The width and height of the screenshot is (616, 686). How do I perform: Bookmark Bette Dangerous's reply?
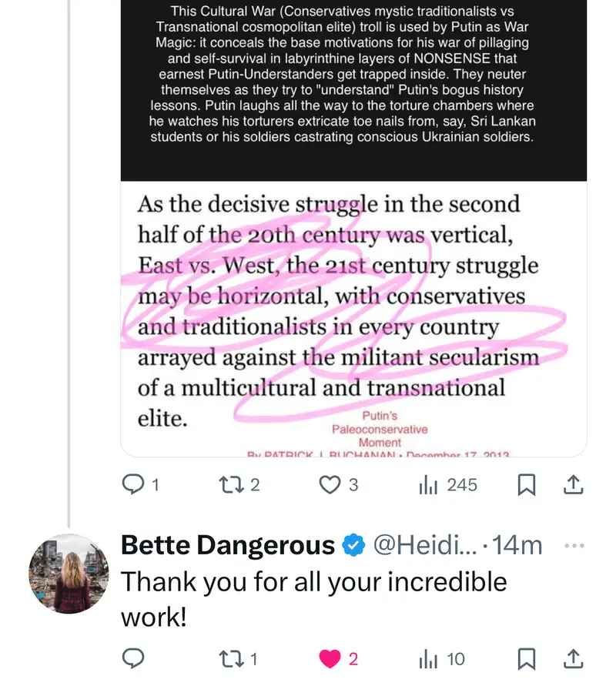click(x=527, y=659)
